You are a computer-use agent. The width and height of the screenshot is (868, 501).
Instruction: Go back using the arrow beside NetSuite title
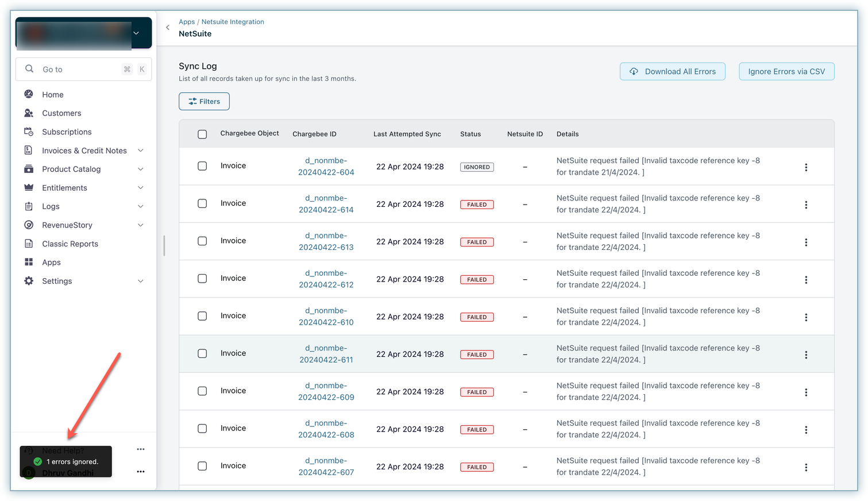pyautogui.click(x=168, y=28)
